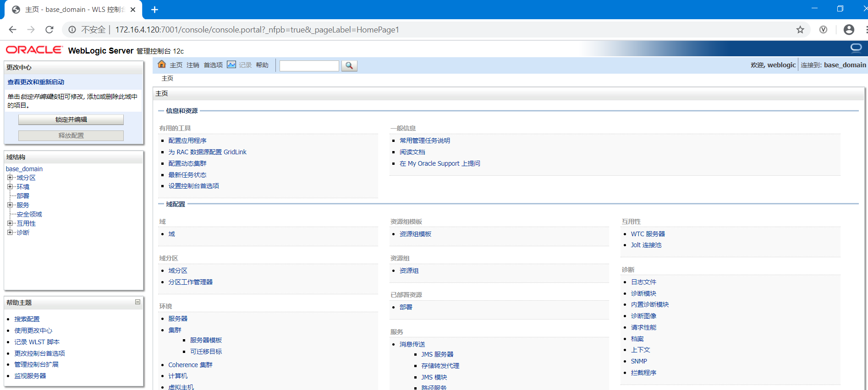Open 常用管理任务说明 link
This screenshot has width=868, height=390.
tap(425, 141)
